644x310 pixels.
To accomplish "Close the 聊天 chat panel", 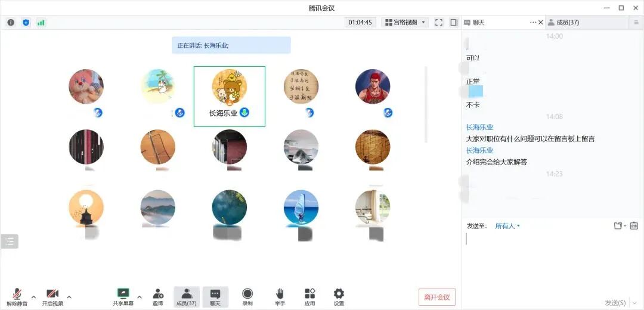I will point(540,23).
